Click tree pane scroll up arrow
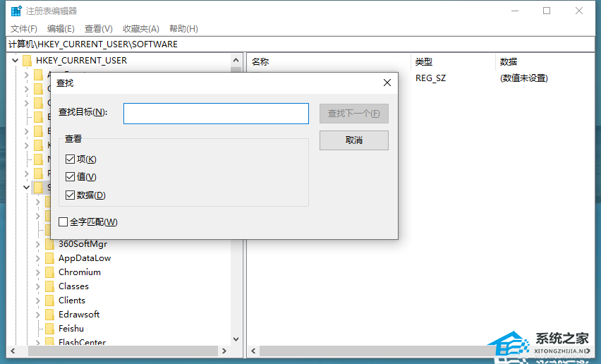This screenshot has height=364, width=601. (236, 61)
